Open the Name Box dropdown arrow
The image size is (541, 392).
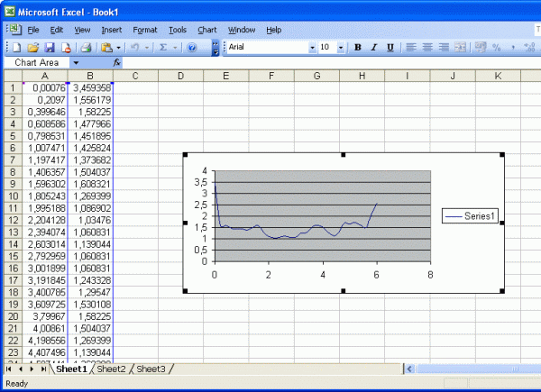click(76, 63)
